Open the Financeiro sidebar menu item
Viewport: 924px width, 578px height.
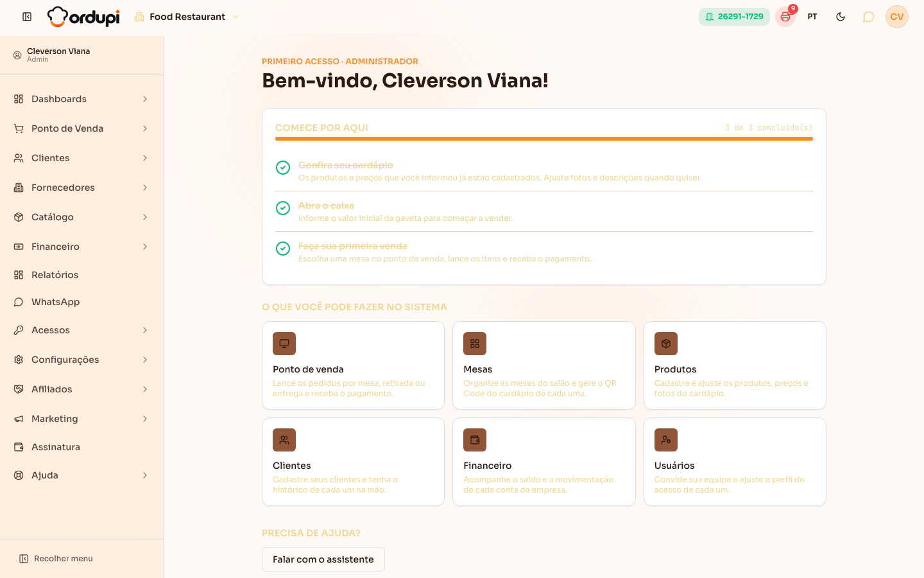[x=81, y=247]
